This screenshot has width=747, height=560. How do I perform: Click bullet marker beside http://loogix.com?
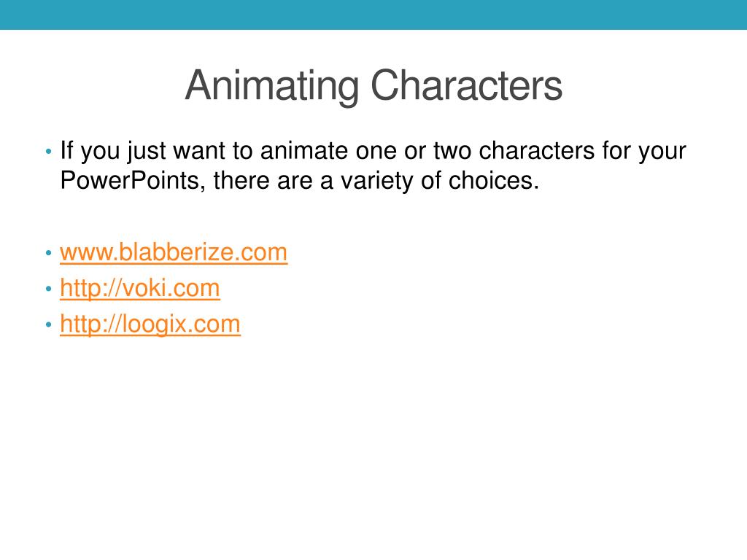pyautogui.click(x=48, y=324)
